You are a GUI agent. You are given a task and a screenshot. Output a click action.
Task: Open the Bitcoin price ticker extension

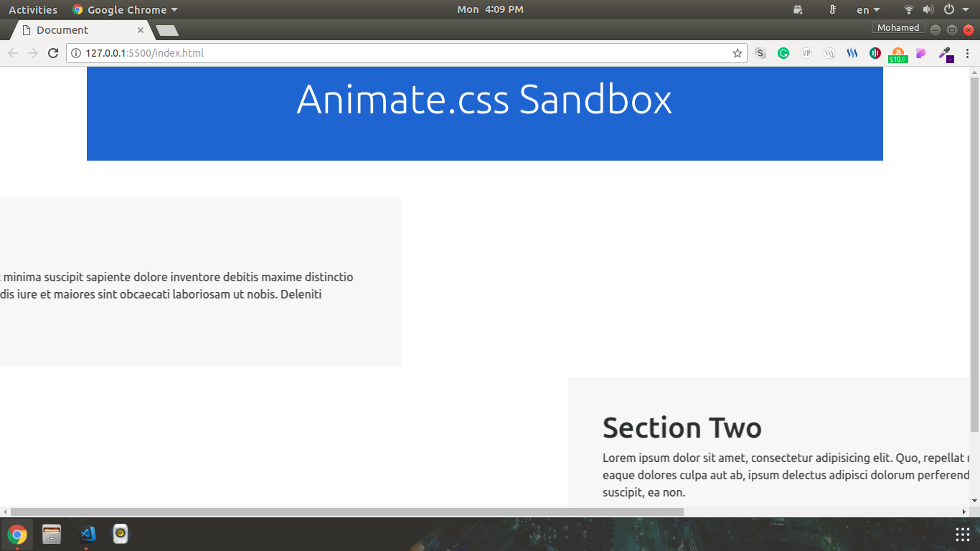pos(898,55)
